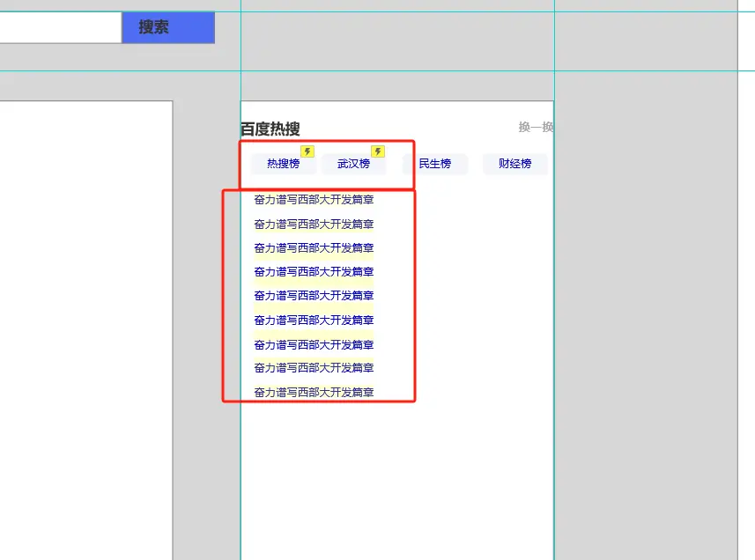Click into the search input field

[60, 27]
